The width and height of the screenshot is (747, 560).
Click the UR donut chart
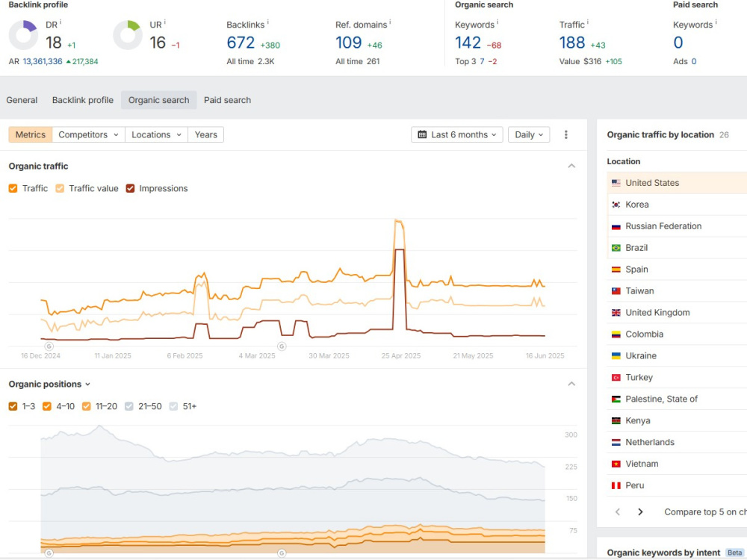click(x=128, y=35)
